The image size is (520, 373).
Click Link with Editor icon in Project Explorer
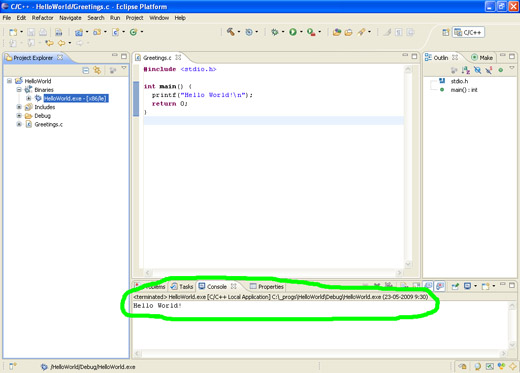pyautogui.click(x=97, y=70)
